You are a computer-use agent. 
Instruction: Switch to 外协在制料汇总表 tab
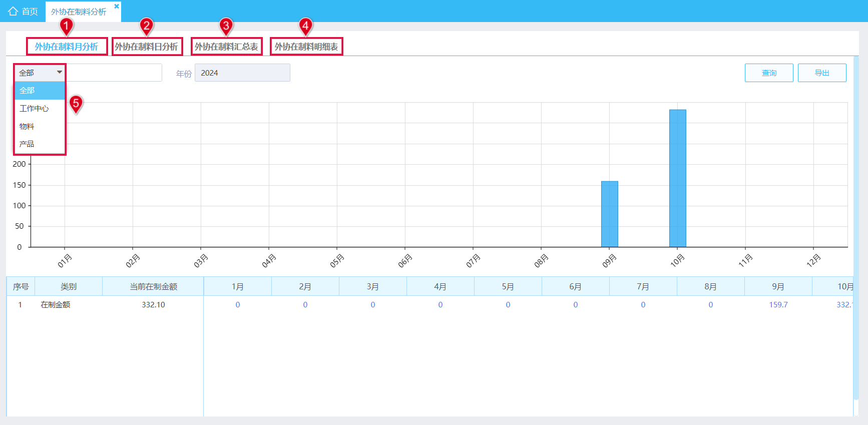click(x=226, y=47)
